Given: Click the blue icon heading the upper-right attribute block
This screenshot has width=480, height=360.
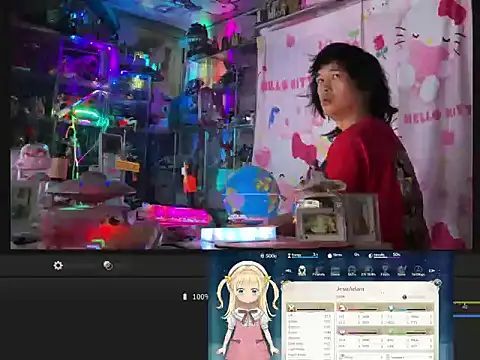Looking at the screenshot, I should [391, 308].
